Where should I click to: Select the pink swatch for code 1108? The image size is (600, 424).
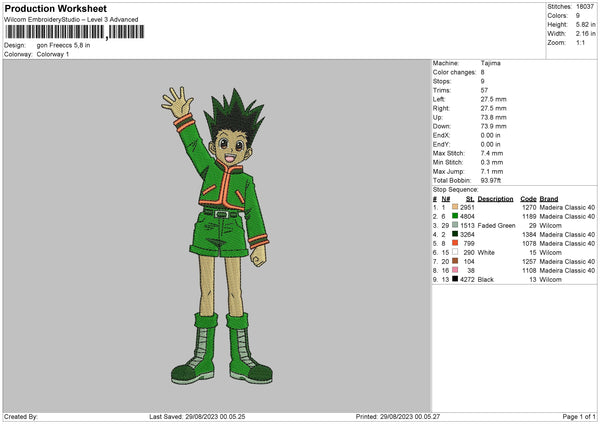tap(455, 270)
